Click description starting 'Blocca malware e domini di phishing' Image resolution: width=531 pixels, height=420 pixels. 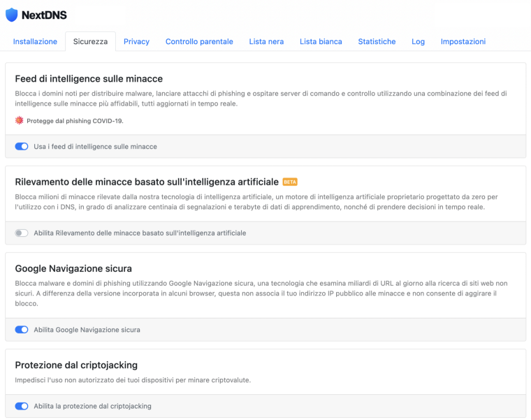261,294
